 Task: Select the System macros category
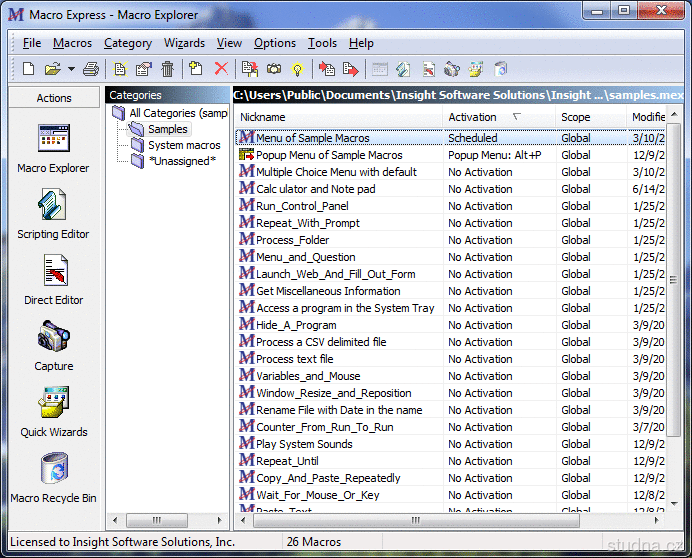(184, 145)
